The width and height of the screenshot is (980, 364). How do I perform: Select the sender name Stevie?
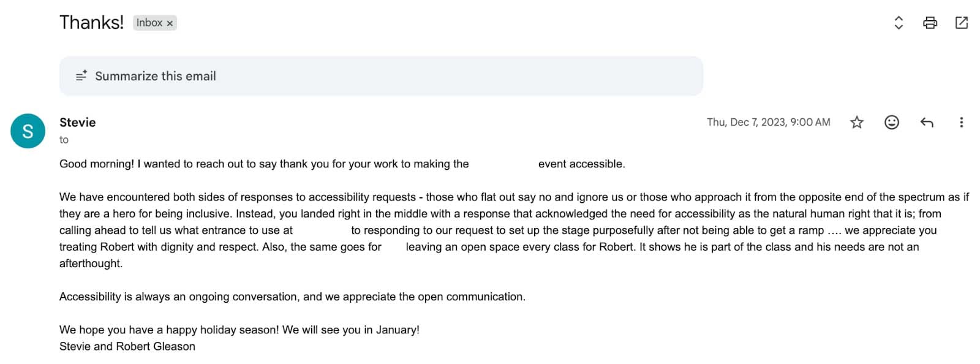[77, 123]
